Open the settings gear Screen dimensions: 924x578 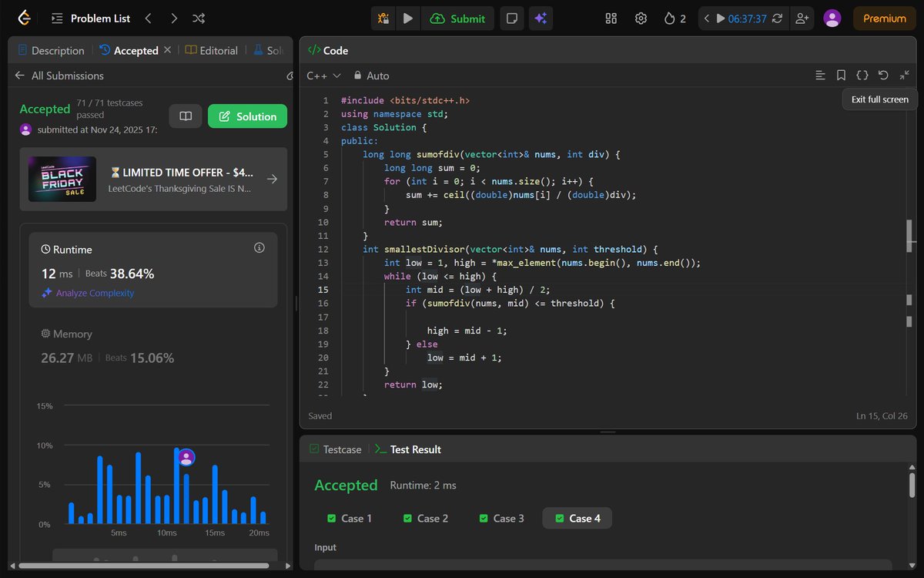pyautogui.click(x=641, y=18)
